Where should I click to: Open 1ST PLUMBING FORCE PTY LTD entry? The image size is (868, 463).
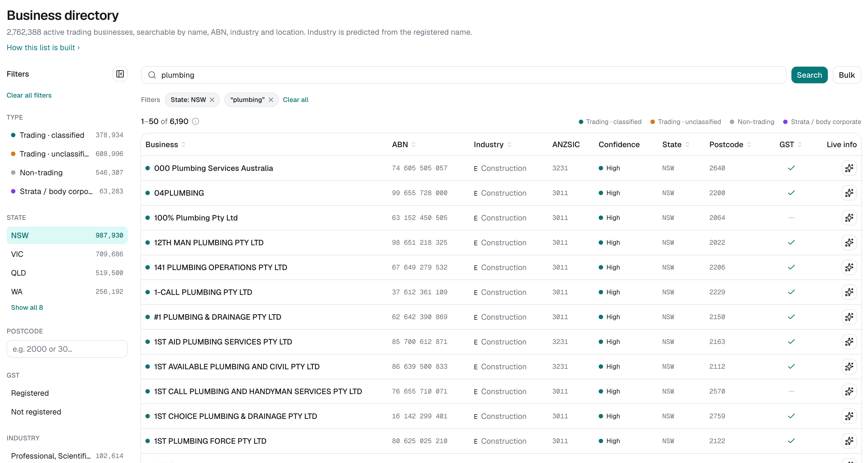210,441
